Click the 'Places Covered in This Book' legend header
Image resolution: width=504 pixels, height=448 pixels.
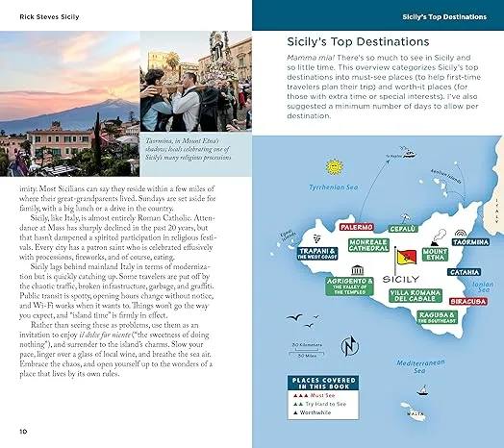[323, 383]
